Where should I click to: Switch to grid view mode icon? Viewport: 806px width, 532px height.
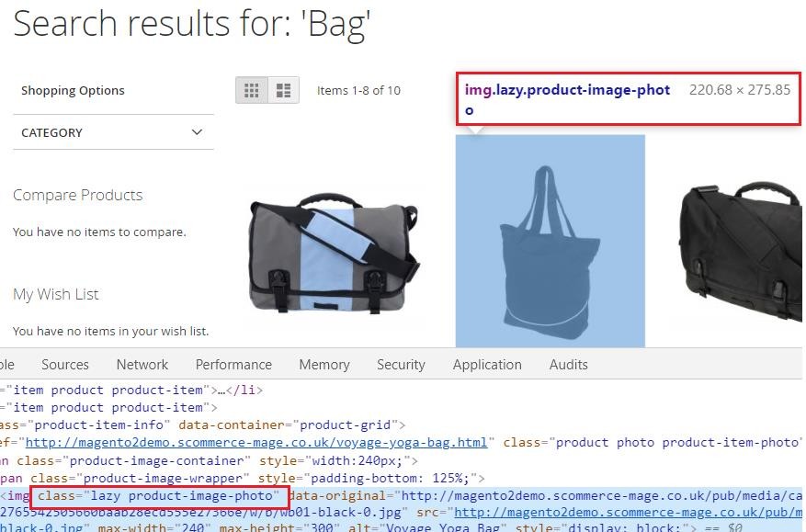[x=251, y=90]
